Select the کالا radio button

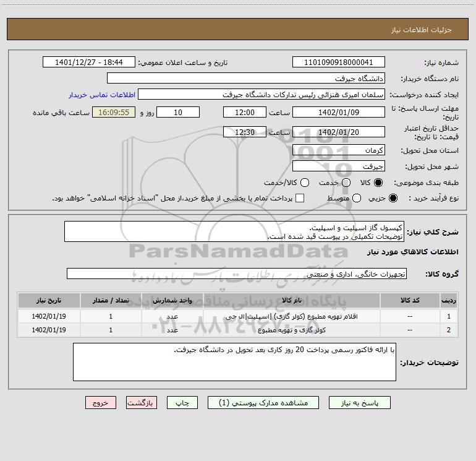[x=378, y=183]
